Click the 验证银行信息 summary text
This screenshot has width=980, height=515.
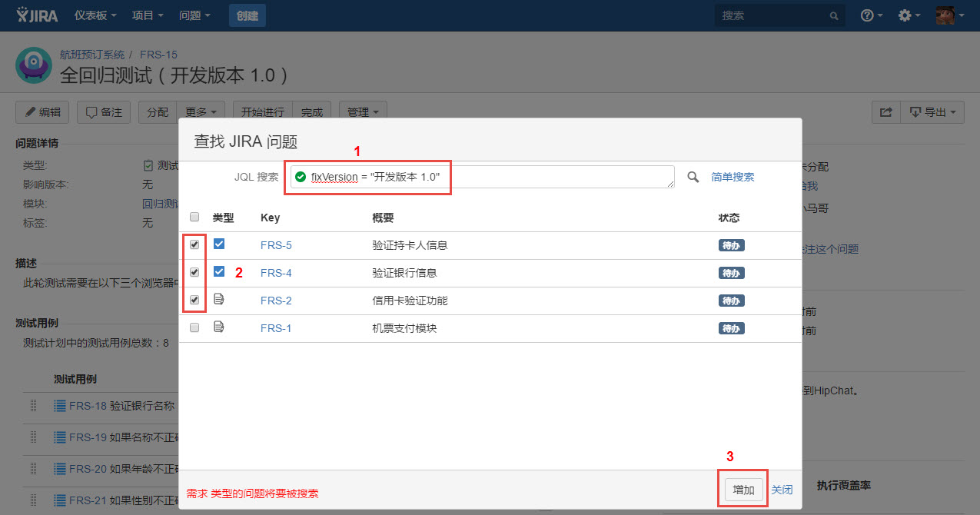coord(404,273)
